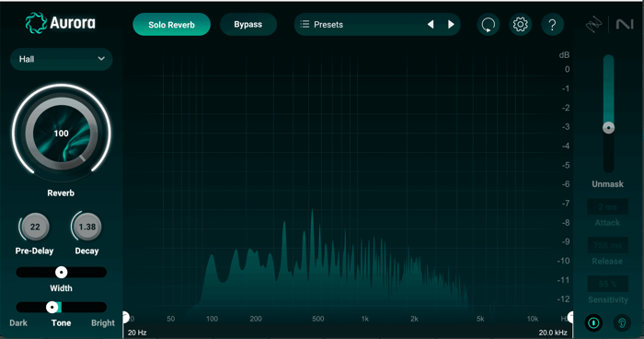
Task: Toggle the ear listen icon
Action: point(622,323)
